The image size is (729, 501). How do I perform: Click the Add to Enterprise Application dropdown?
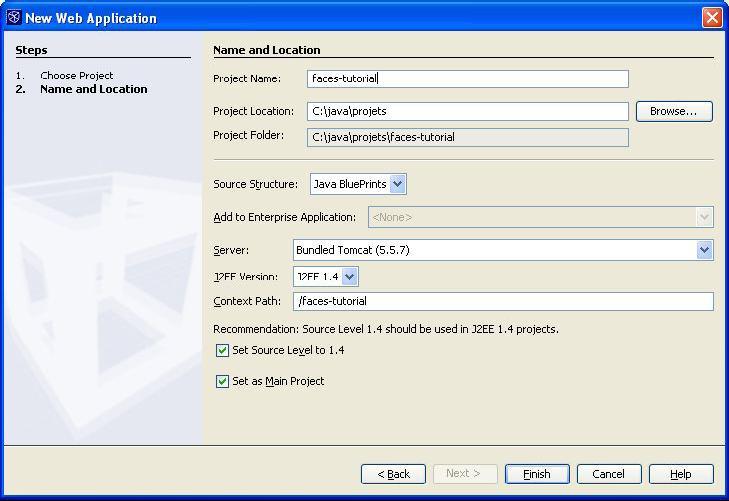point(540,217)
